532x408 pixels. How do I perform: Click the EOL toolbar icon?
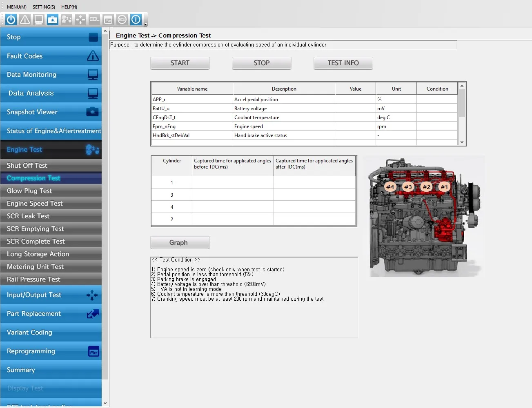pos(94,20)
